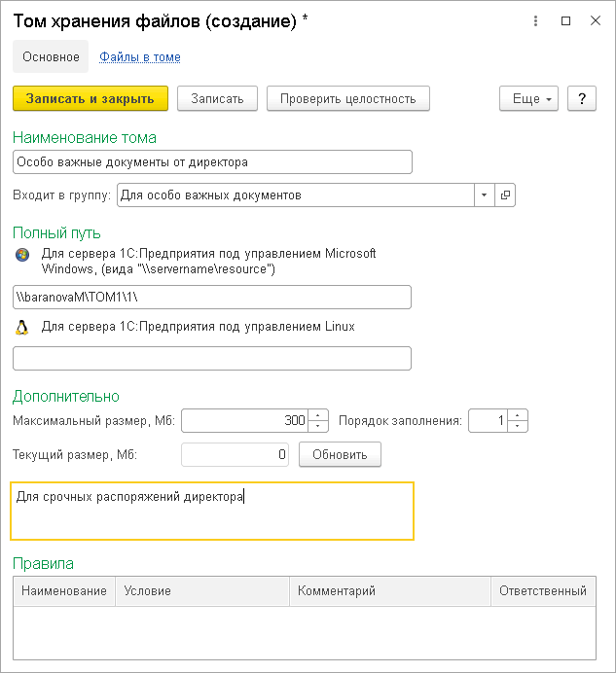Click the 'Наименование' column header in rules table
The width and height of the screenshot is (616, 673).
point(64,591)
